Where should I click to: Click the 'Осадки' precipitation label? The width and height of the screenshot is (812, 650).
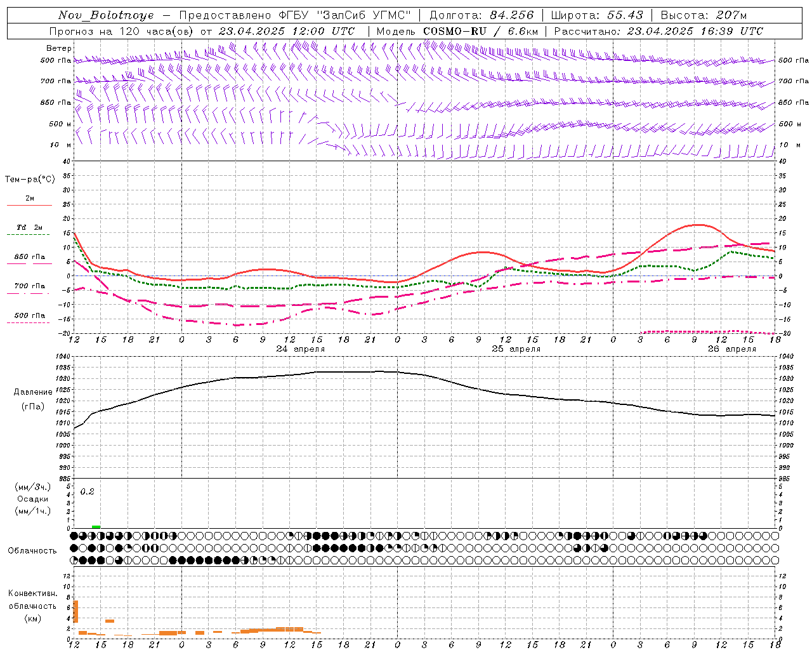[x=33, y=499]
